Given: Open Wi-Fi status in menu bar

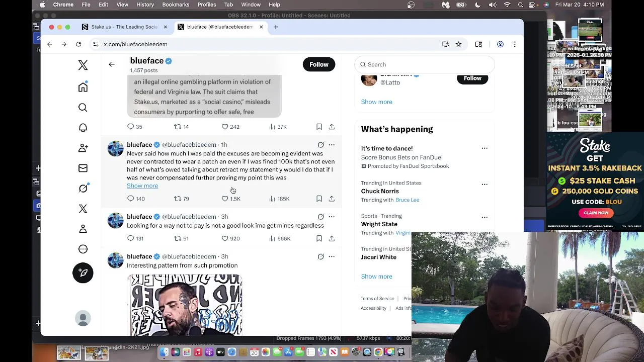Looking at the screenshot, I should (507, 5).
